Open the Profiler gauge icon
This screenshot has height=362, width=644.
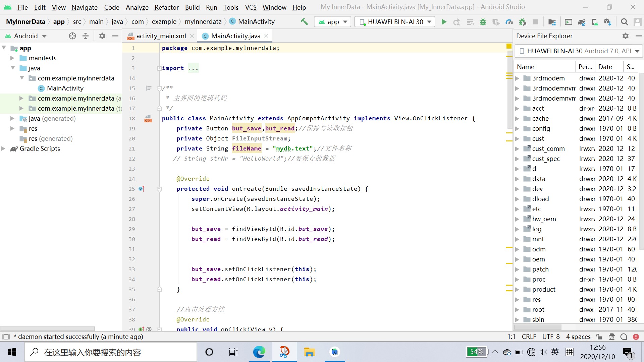tap(509, 22)
